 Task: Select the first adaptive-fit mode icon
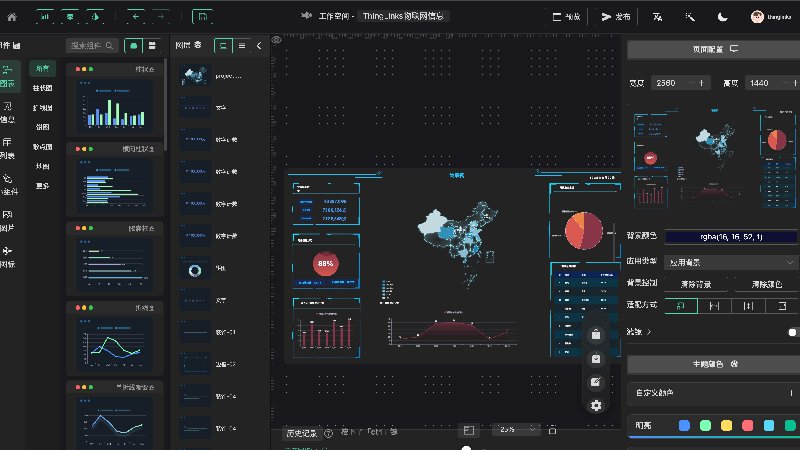pos(681,306)
